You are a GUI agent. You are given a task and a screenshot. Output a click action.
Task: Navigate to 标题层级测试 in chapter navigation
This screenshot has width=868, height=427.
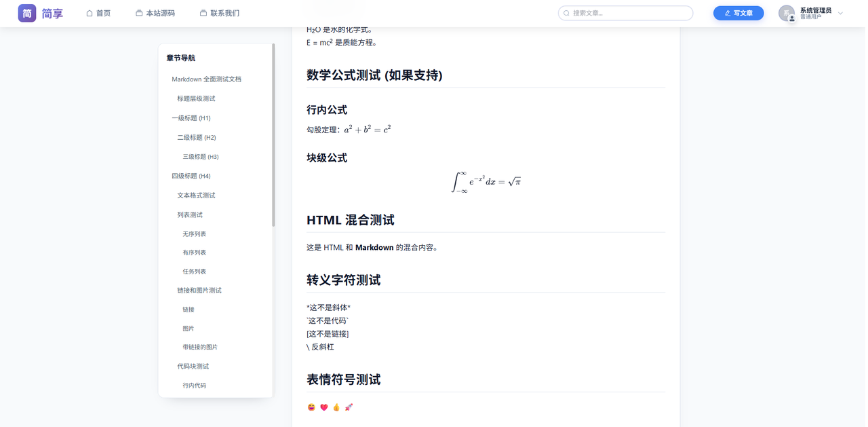[x=197, y=98]
